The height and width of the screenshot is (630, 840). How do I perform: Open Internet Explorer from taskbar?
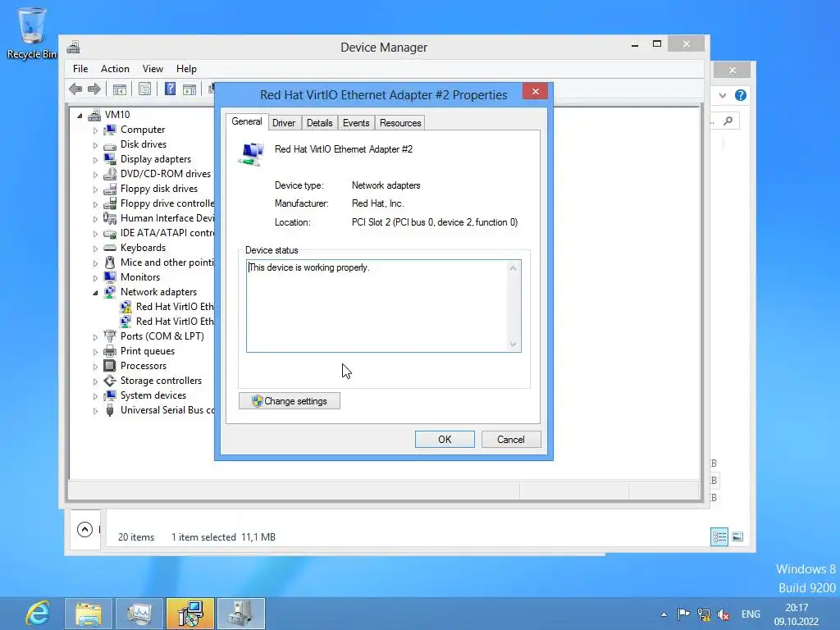(38, 614)
